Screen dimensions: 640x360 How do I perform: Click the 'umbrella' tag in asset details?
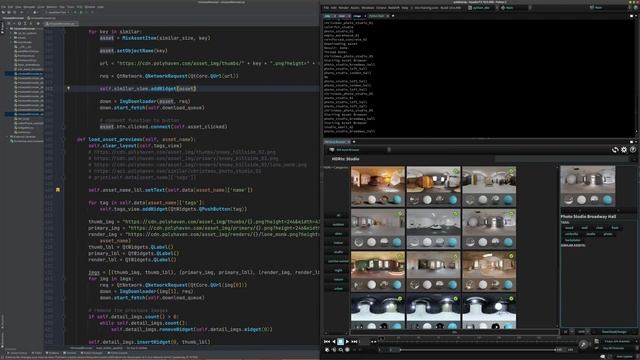pos(571,234)
